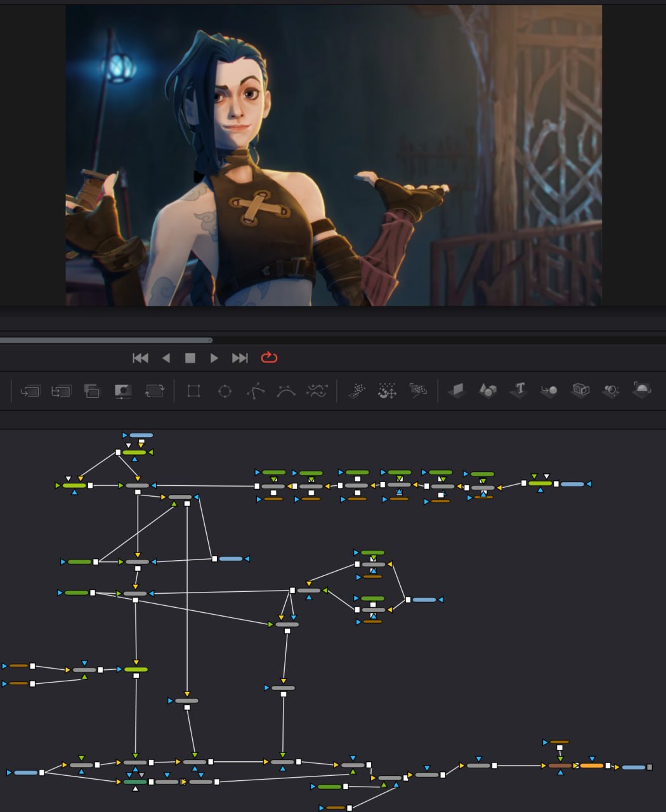
Task: Select the topmost light-blue node in the flow
Action: coord(141,435)
